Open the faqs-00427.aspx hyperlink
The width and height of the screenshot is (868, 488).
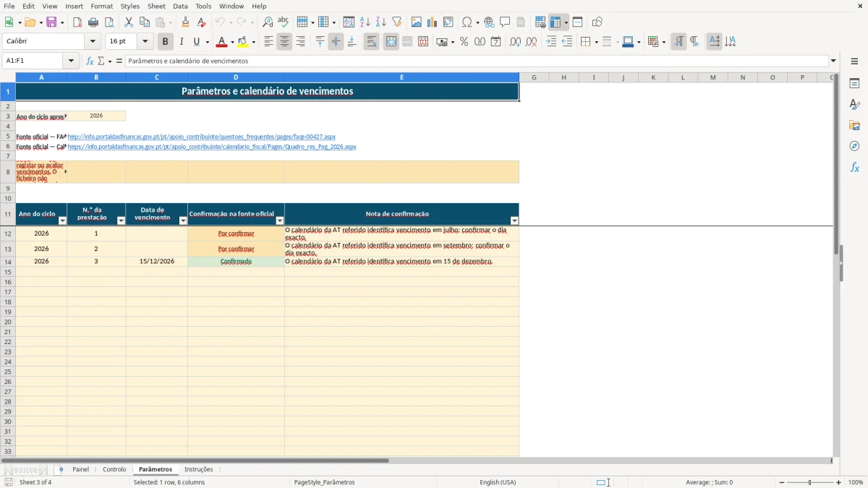[202, 137]
